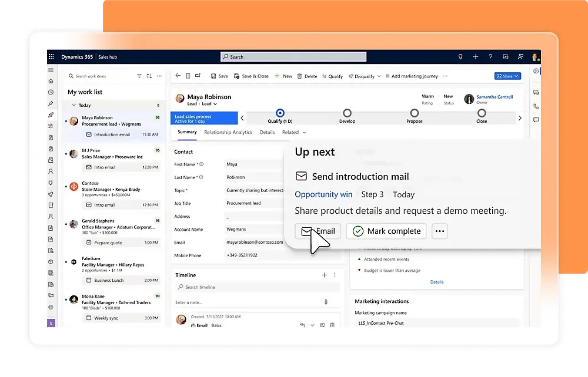The image size is (588, 377).
Task: Click the back arrow in command bar
Action: 178,76
